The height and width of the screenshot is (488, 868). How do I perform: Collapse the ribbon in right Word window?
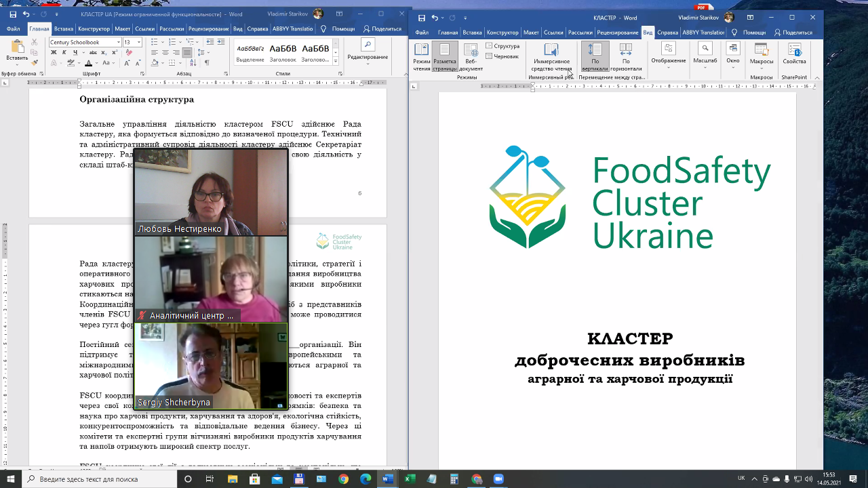817,78
